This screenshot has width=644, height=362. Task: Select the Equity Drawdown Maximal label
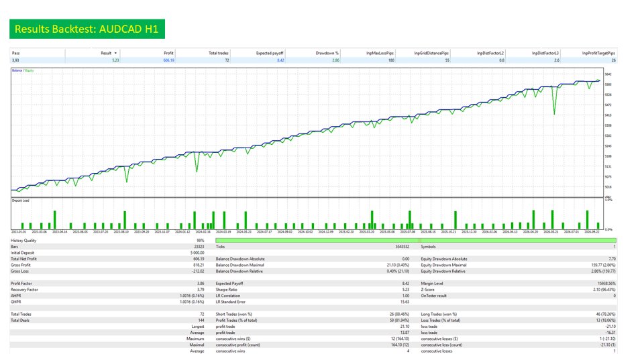[443, 265]
